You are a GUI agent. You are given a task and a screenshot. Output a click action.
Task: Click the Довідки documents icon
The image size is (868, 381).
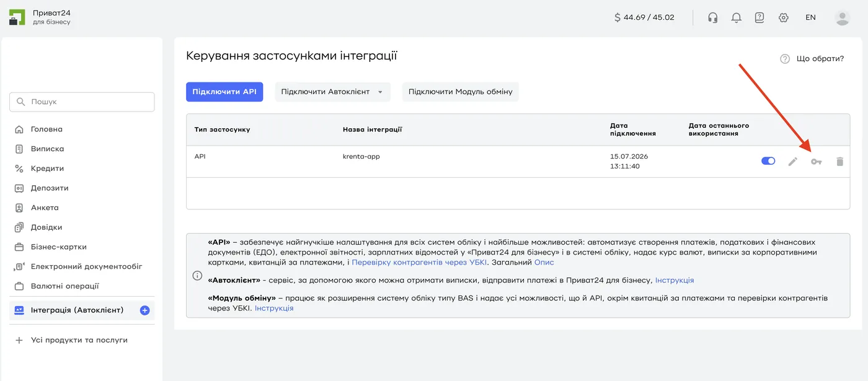tap(19, 227)
